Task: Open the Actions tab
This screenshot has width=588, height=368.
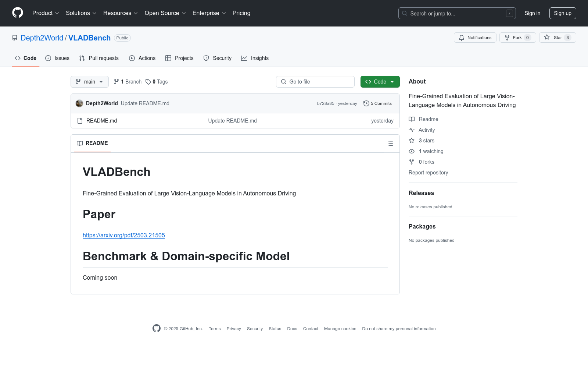Action: tap(142, 58)
